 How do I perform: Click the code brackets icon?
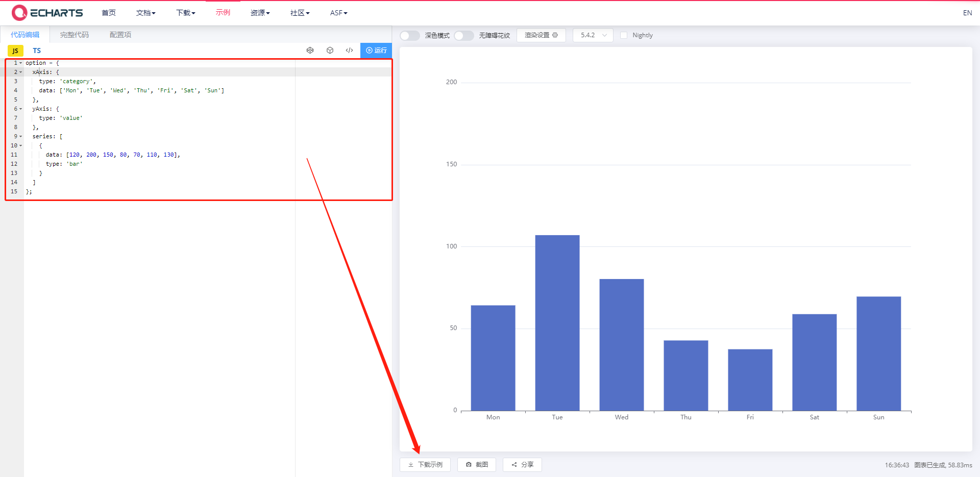349,51
